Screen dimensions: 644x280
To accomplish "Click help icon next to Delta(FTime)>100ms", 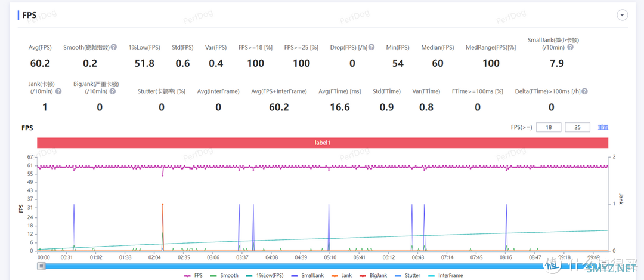I will [x=584, y=91].
